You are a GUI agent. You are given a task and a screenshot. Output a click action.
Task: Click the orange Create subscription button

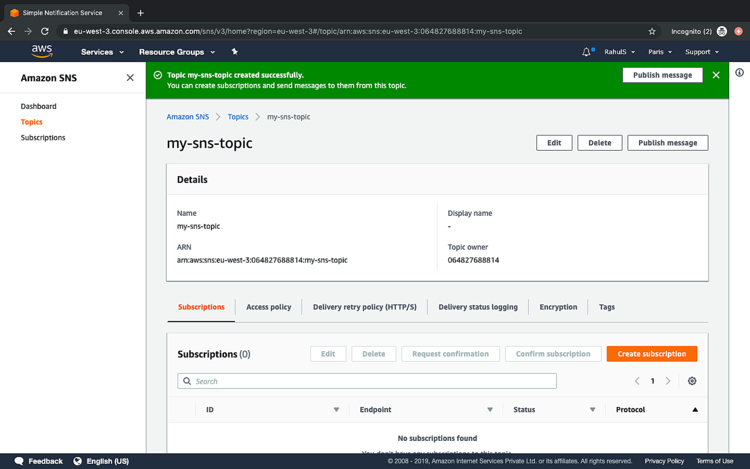click(651, 354)
